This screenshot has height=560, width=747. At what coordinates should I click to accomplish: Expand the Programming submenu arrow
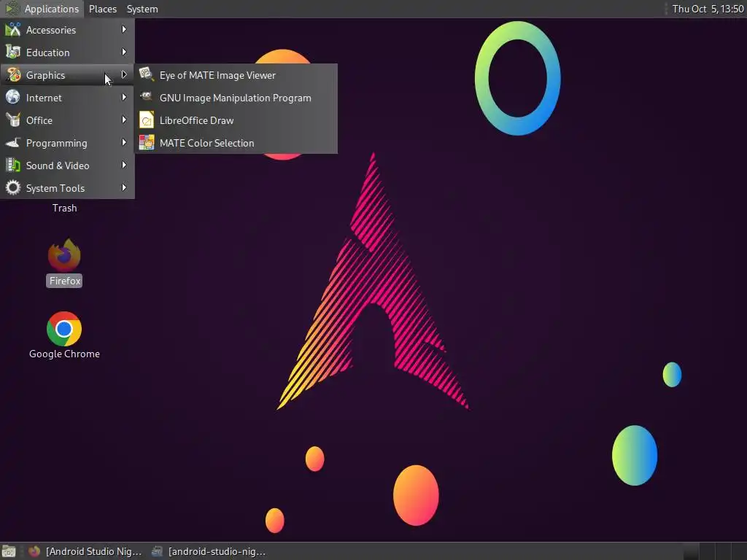tap(124, 142)
